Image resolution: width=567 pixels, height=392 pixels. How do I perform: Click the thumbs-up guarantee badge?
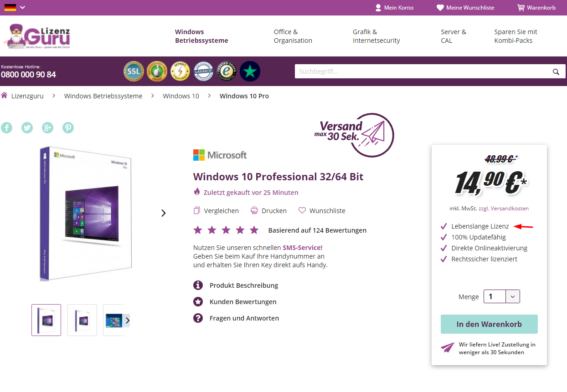pyautogui.click(x=157, y=71)
